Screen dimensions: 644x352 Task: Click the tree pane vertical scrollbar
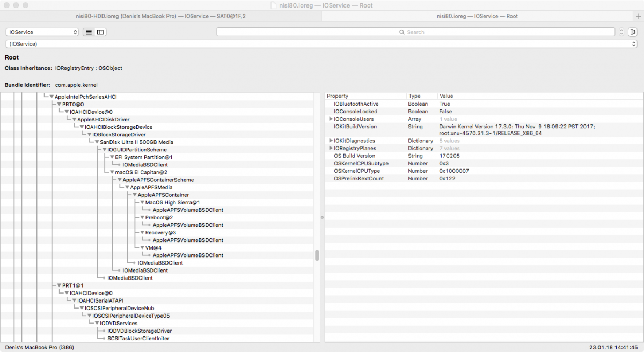coord(317,255)
